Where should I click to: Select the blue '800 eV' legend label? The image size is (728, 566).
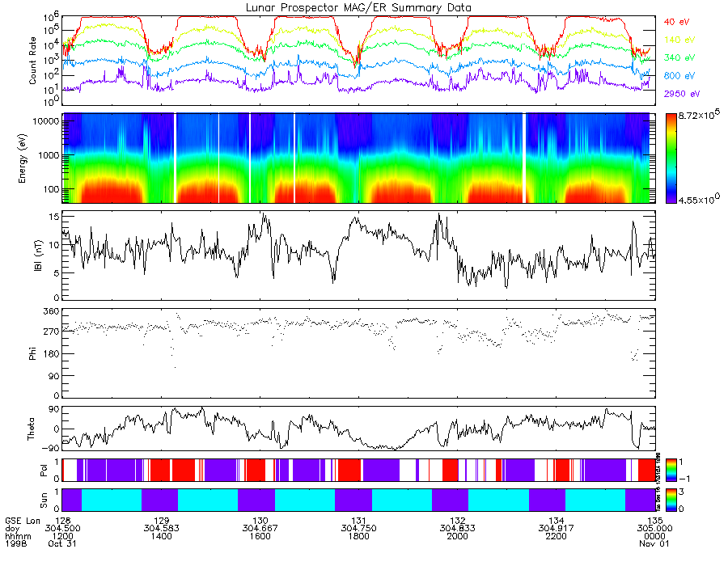[x=679, y=76]
